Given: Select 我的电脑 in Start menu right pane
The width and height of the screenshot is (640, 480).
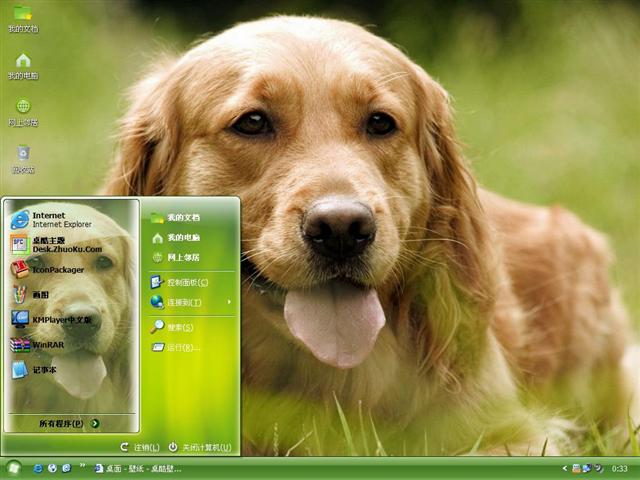Looking at the screenshot, I should click(x=175, y=238).
